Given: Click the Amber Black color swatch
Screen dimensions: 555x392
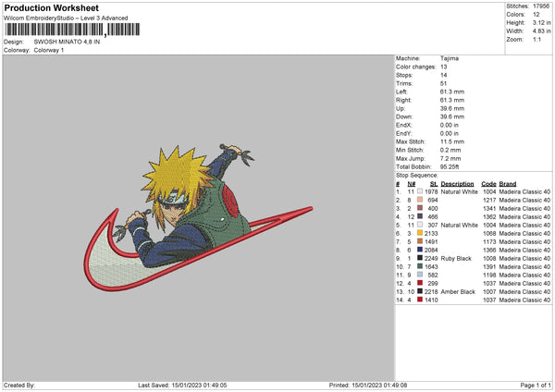Looking at the screenshot, I should point(420,291).
